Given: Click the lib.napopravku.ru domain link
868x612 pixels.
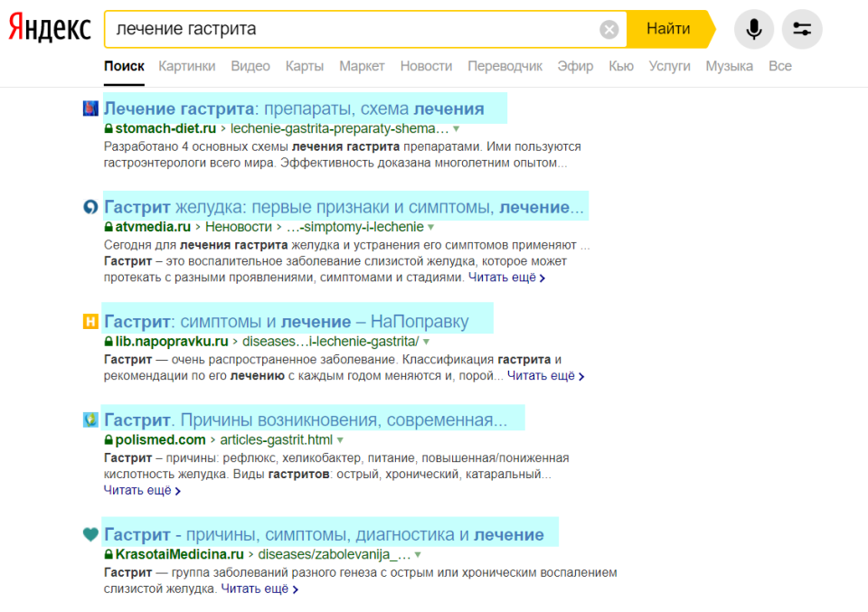Looking at the screenshot, I should (172, 342).
